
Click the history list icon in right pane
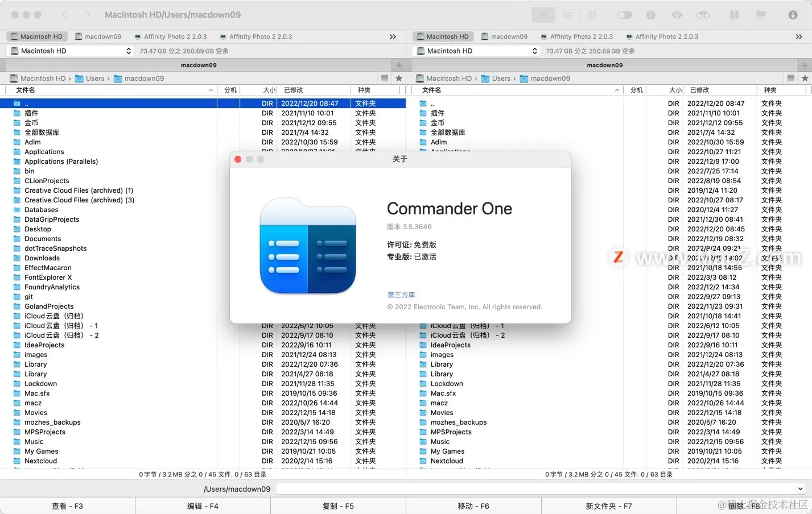[790, 78]
